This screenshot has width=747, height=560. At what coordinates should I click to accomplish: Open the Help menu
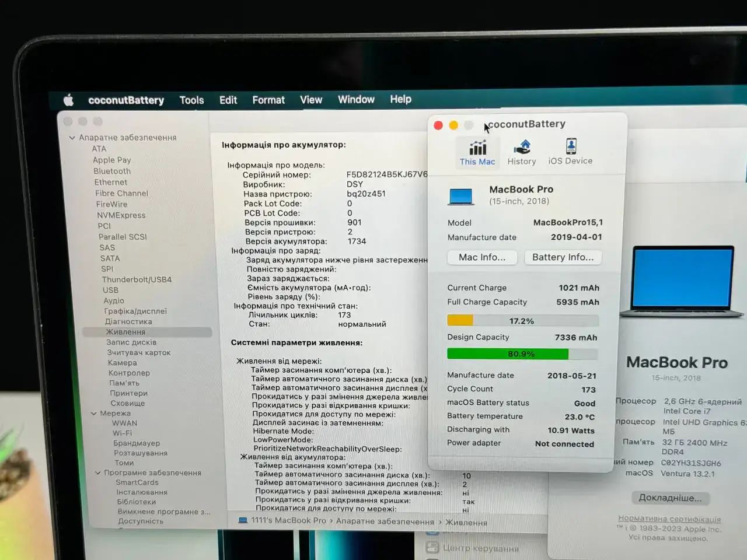coord(401,99)
